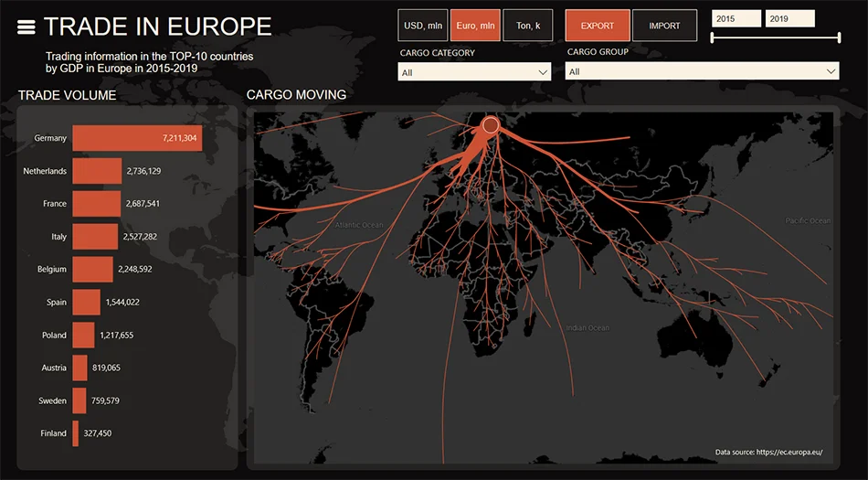Click the TRADE IN EUROPE title
Viewport: 868px width, 480px height.
(158, 26)
